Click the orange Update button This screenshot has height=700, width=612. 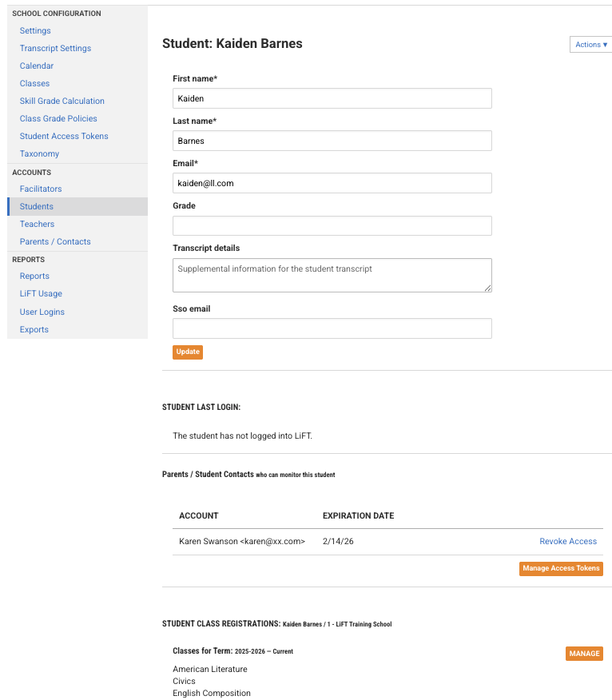tap(188, 352)
